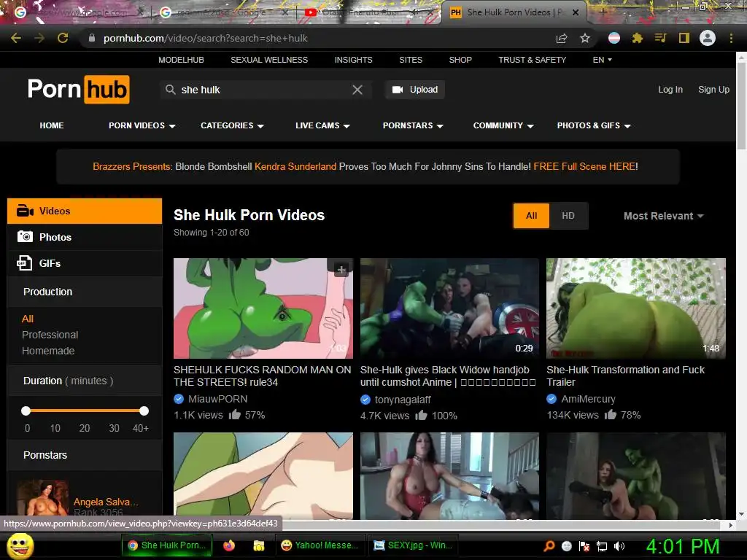Viewport: 747px width, 560px height.
Task: Select the Photos sidebar tab
Action: [x=85, y=237]
